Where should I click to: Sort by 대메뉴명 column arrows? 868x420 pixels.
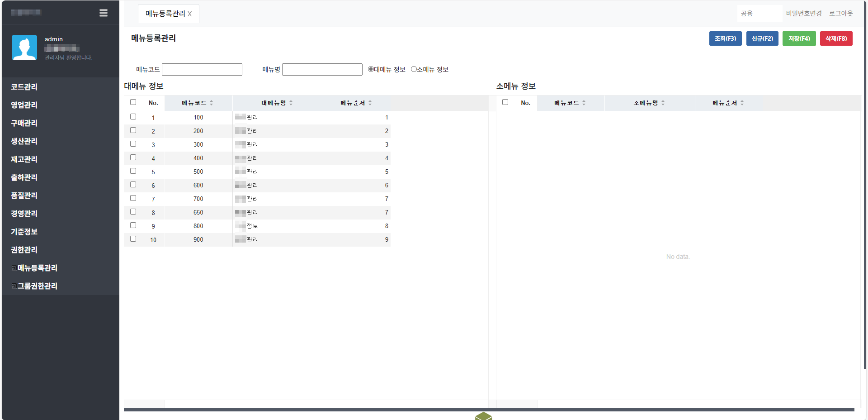[x=291, y=103]
